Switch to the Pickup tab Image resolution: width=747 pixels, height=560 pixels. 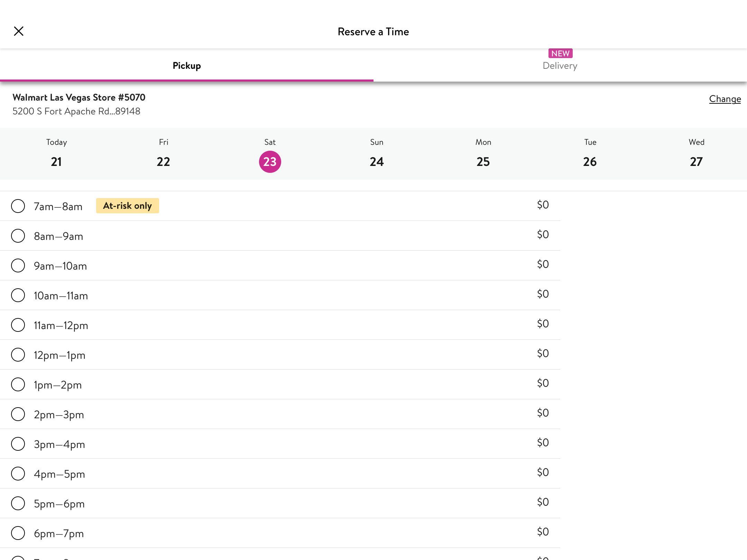click(187, 66)
